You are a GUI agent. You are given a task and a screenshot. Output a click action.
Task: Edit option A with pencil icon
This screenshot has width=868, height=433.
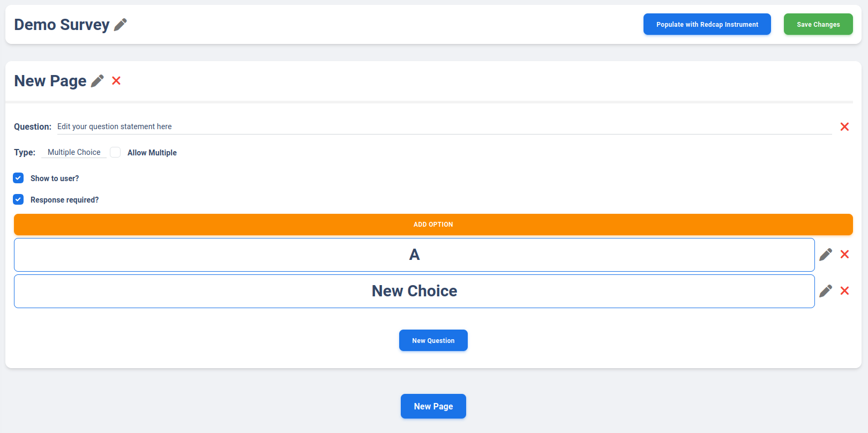(x=826, y=255)
